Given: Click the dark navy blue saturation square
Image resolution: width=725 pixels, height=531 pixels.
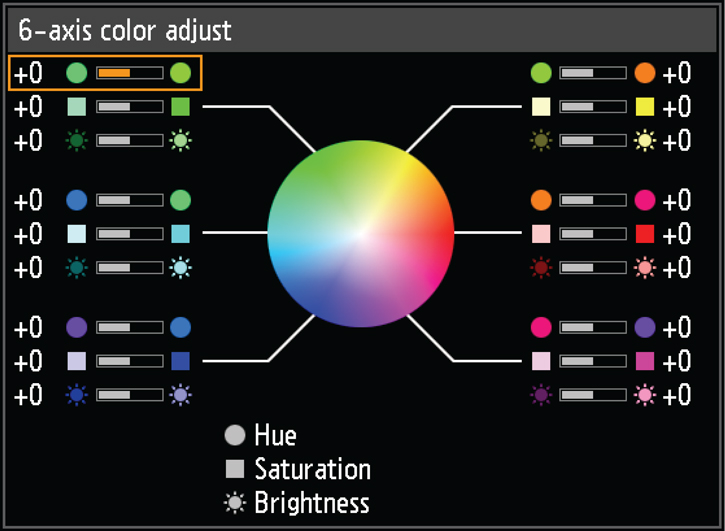Looking at the screenshot, I should tap(180, 361).
